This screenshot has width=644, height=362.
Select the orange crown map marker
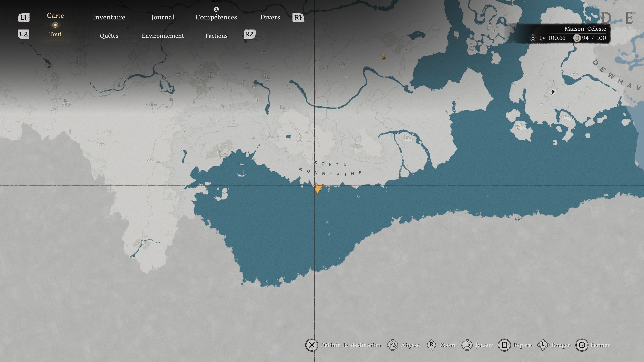coord(384,58)
